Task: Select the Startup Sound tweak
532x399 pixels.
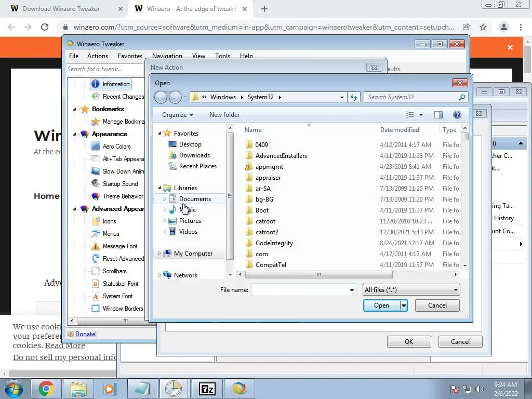Action: point(115,183)
